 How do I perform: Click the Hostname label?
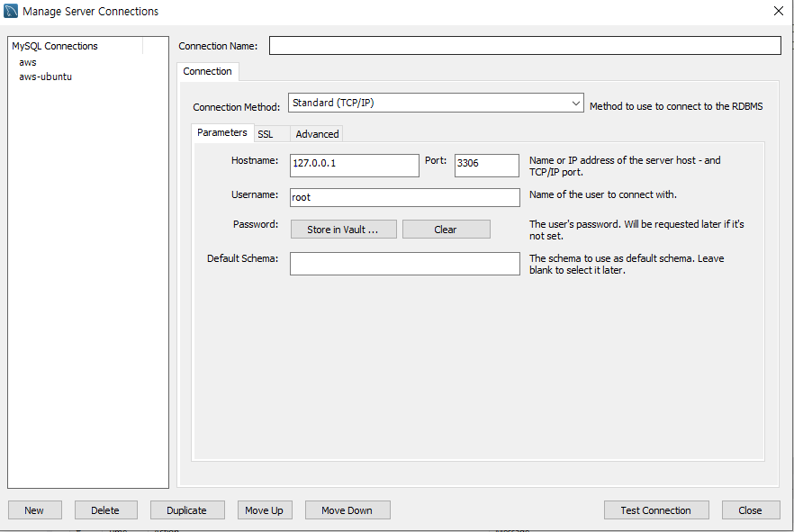coord(255,160)
